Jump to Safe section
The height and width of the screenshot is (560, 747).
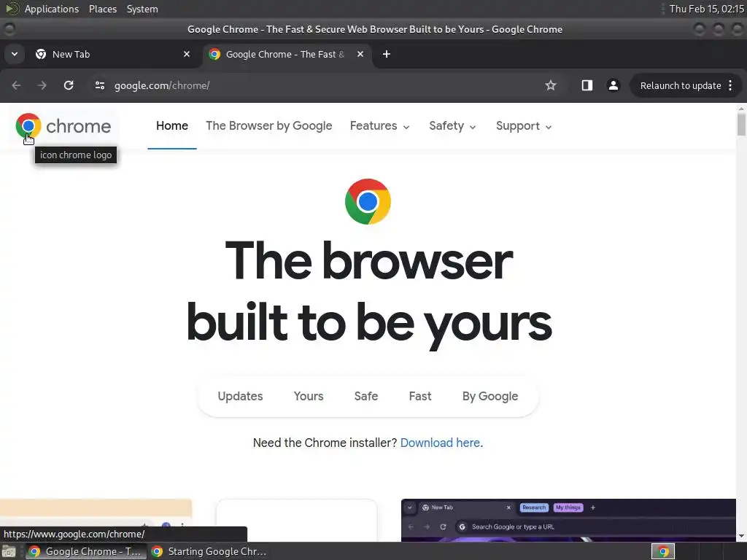coord(366,396)
